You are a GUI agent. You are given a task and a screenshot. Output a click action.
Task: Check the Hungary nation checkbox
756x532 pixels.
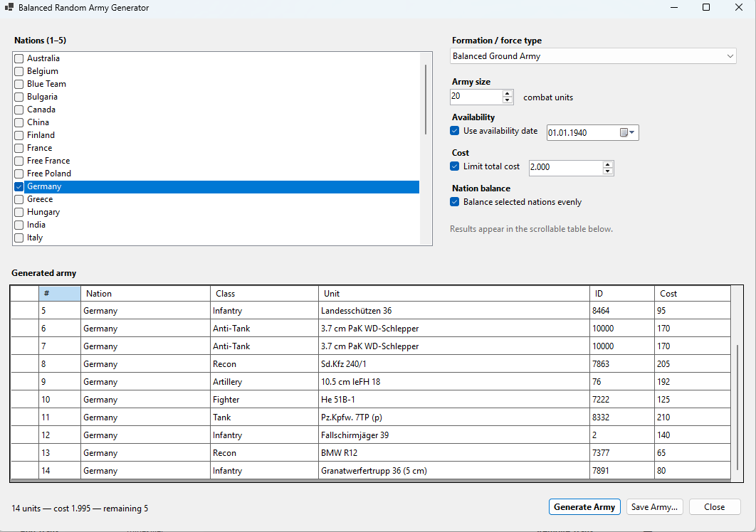[x=19, y=212]
